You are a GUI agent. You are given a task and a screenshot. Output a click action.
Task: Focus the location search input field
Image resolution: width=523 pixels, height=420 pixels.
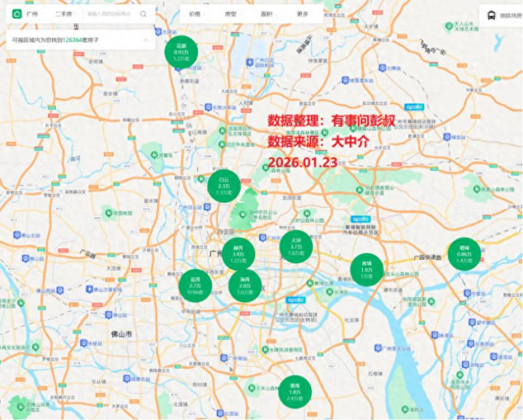pos(109,14)
